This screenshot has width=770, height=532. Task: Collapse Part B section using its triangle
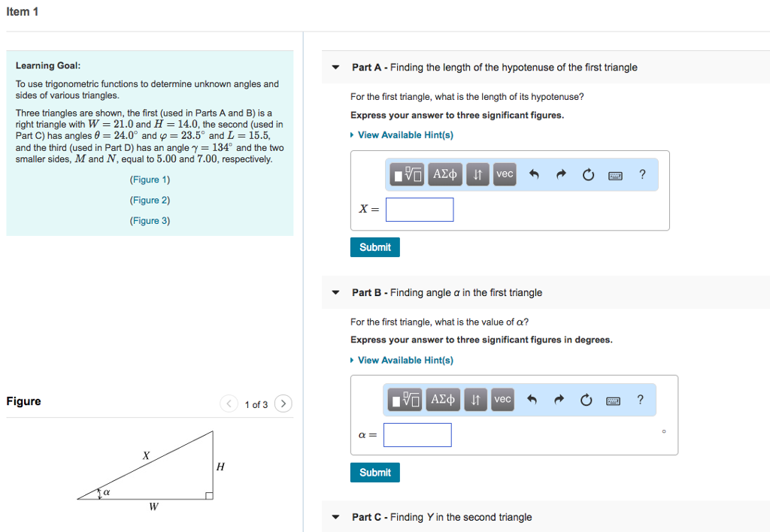335,292
